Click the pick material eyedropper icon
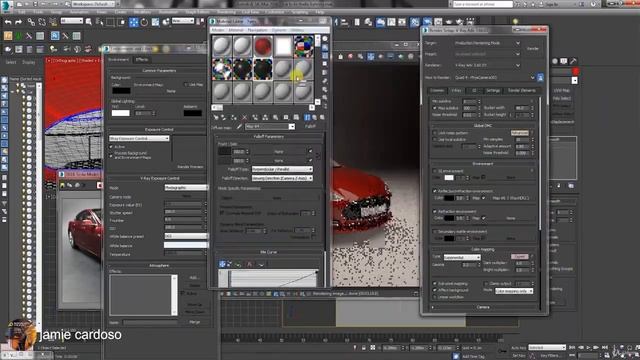Viewport: 640px width, 360px height. pos(239,127)
